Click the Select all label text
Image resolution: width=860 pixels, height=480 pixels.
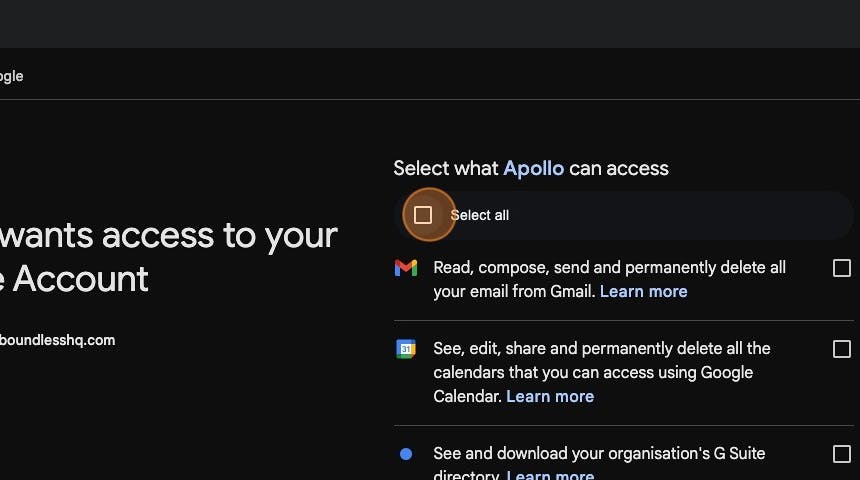[479, 215]
